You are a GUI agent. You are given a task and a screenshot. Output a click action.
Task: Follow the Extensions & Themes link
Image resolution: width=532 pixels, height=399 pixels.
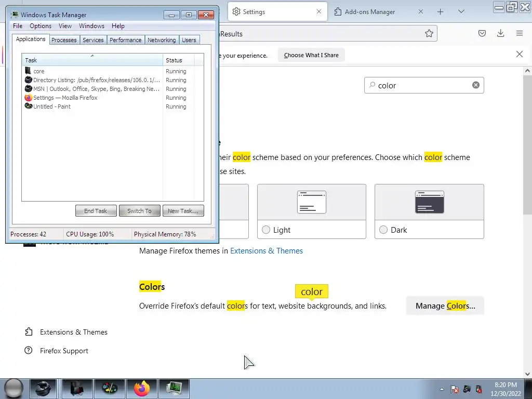tap(267, 251)
